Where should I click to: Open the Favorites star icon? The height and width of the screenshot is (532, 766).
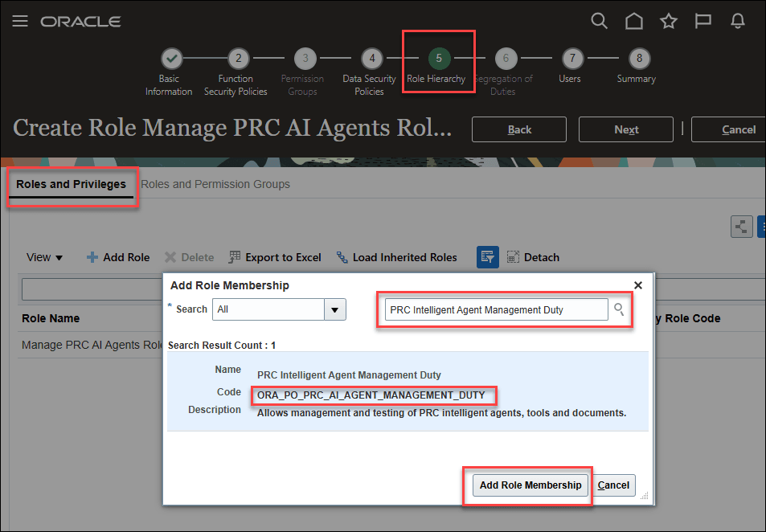[668, 21]
